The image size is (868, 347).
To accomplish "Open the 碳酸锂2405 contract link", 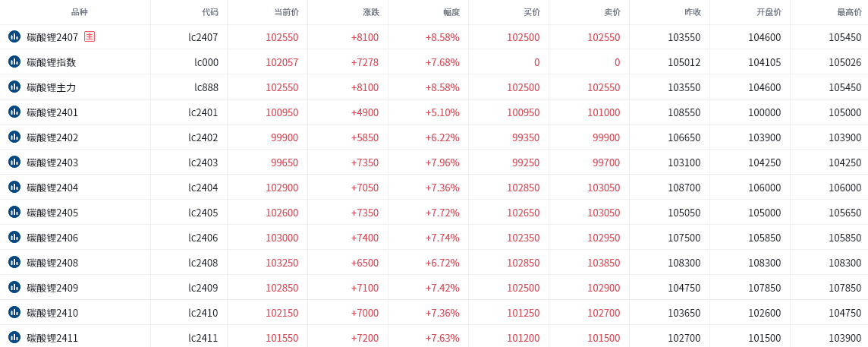I will [x=52, y=213].
